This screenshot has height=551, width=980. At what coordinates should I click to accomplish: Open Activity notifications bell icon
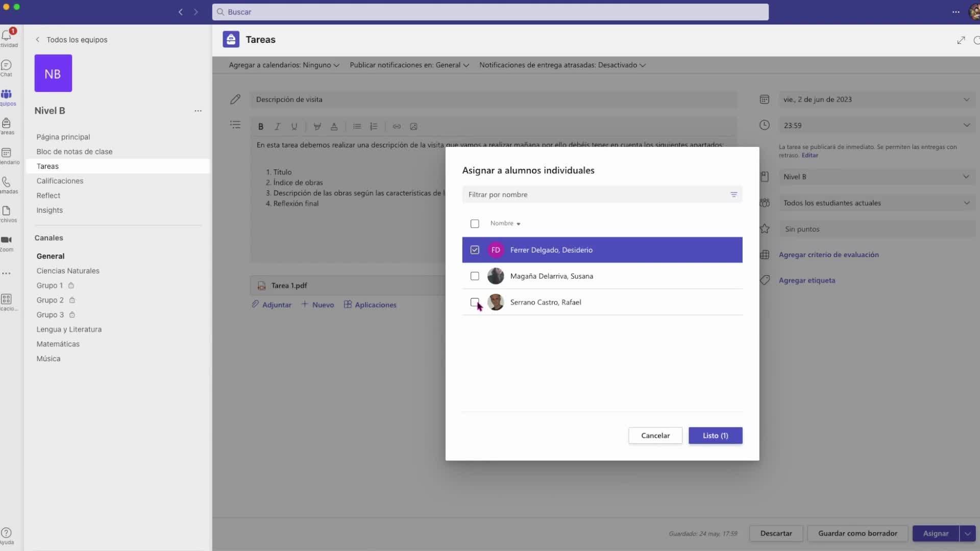[x=7, y=36]
